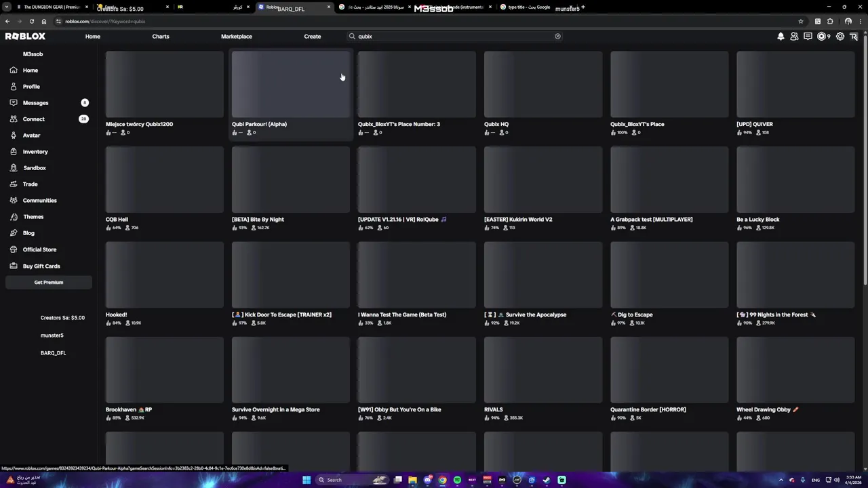Open the RIVALS game title
Image resolution: width=868 pixels, height=488 pixels.
[x=494, y=409]
